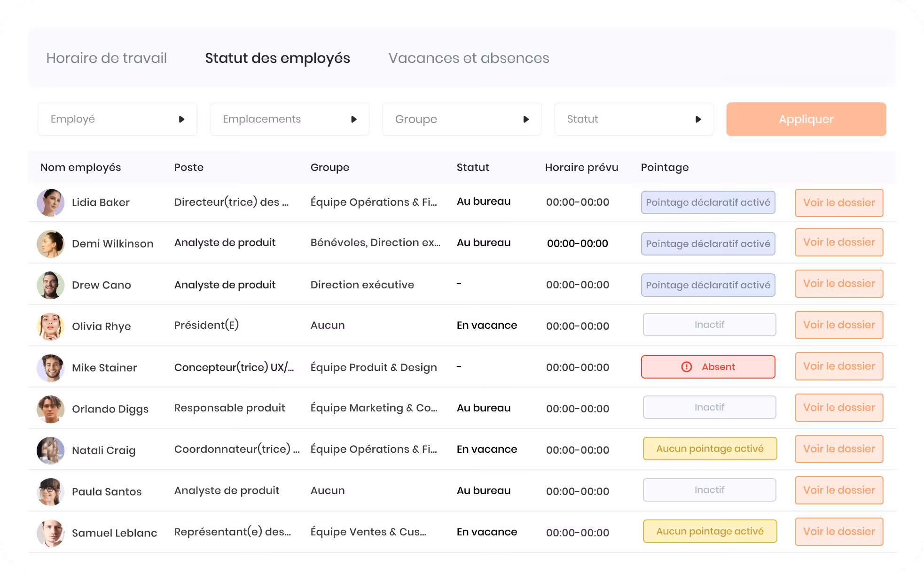Screen dimensions: 924x573
Task: Click the name Olivia Rhye
Action: pos(101,326)
